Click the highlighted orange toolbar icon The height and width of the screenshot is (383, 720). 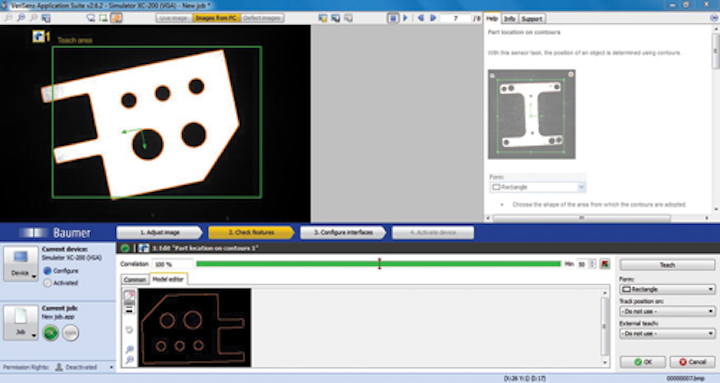click(x=116, y=18)
